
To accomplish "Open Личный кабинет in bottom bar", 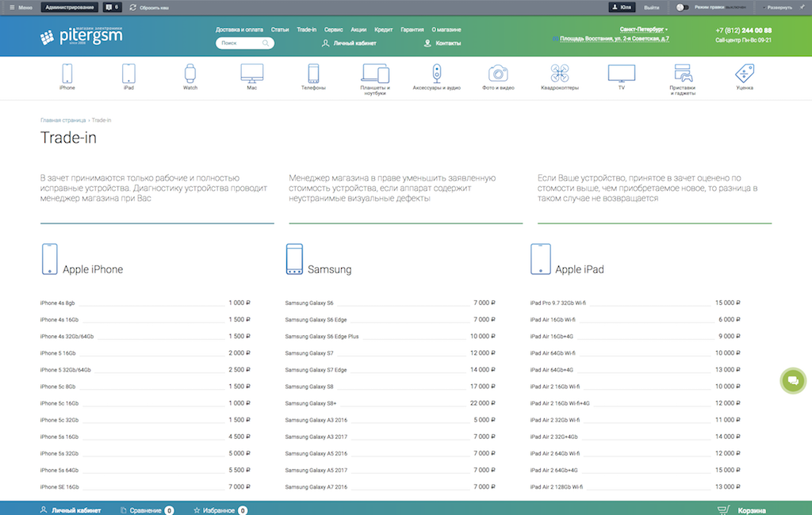I will 76,510.
